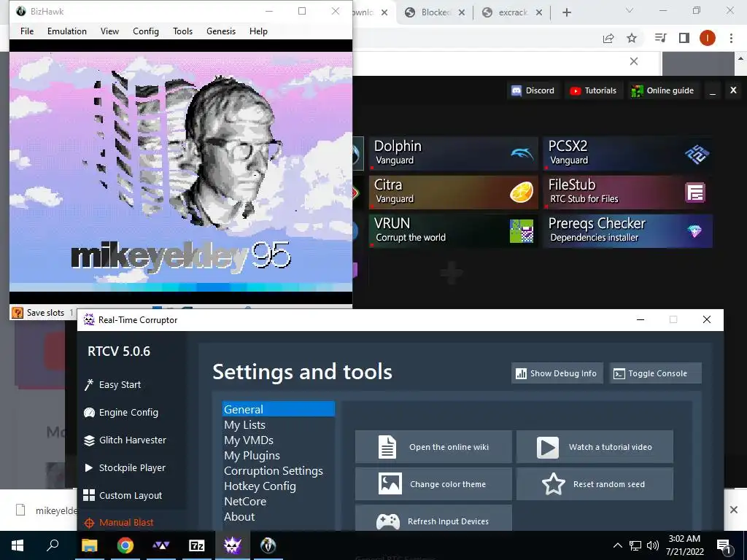
Task: Click Reset random seed button
Action: [x=595, y=484]
